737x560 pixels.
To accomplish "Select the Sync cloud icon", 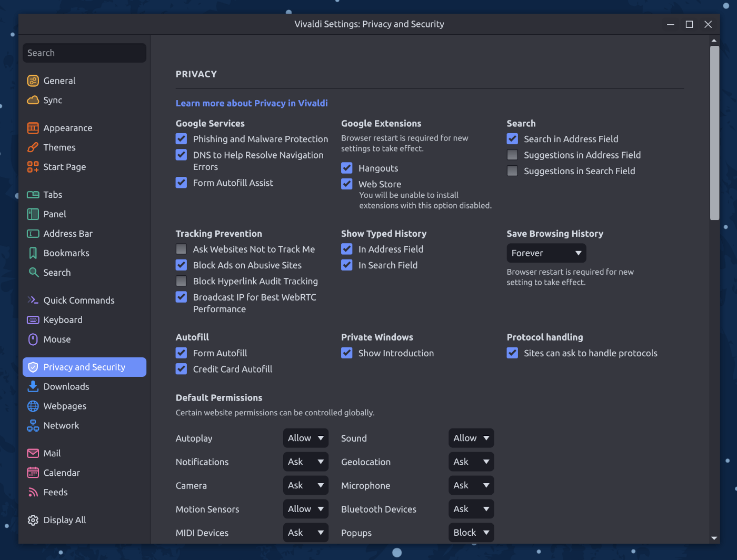I will 33,100.
